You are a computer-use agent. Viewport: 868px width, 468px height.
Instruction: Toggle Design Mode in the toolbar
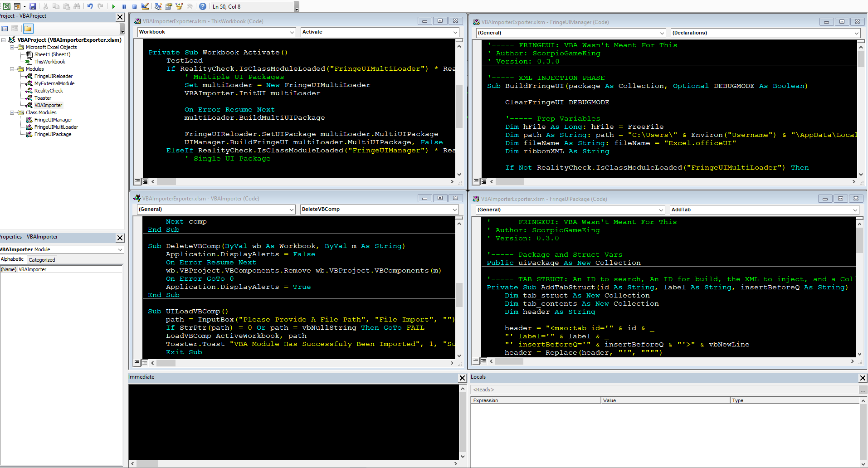click(145, 6)
